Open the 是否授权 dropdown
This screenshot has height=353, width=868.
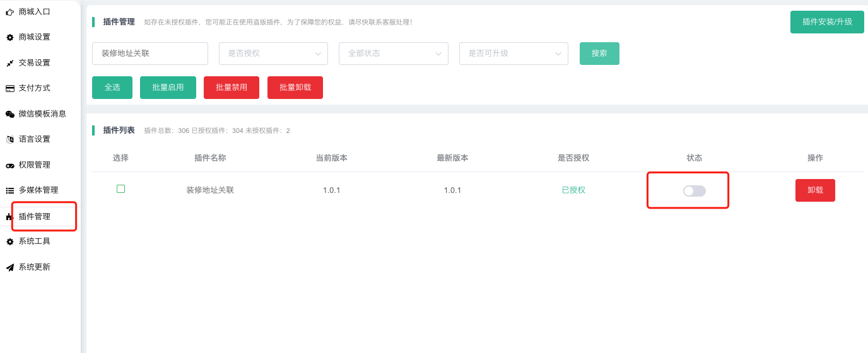273,54
